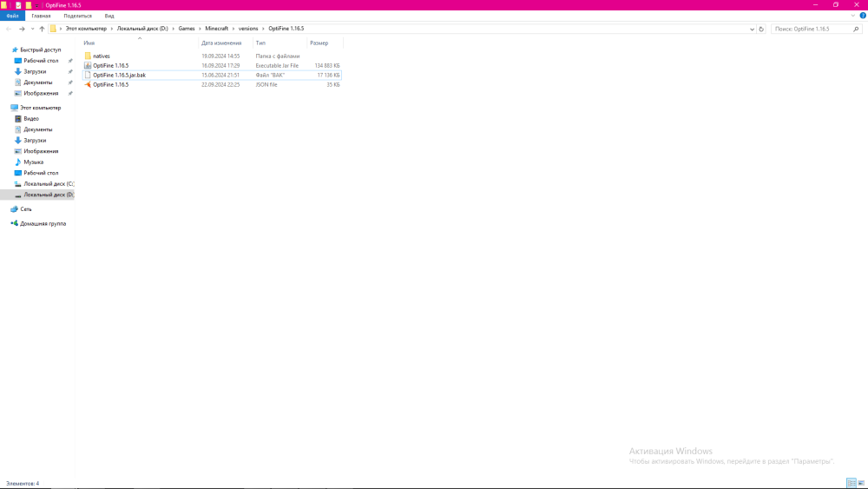Click the natives folder name
The width and height of the screenshot is (868, 489).
tap(102, 56)
